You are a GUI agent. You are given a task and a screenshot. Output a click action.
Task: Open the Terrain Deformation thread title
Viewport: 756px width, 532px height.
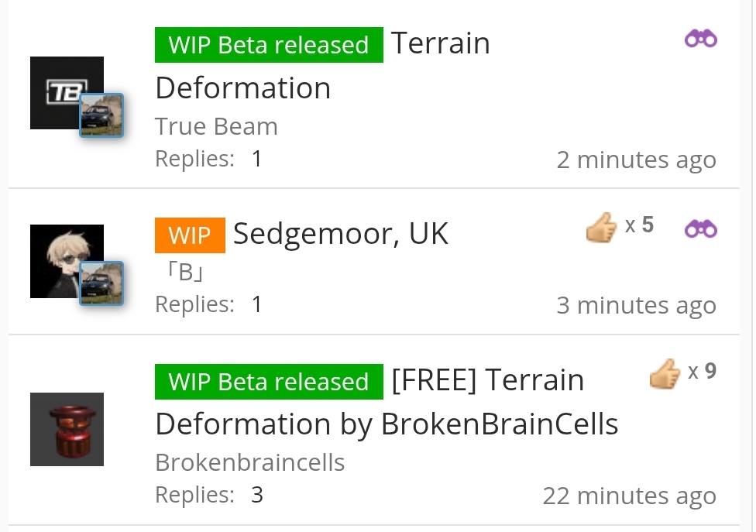322,66
